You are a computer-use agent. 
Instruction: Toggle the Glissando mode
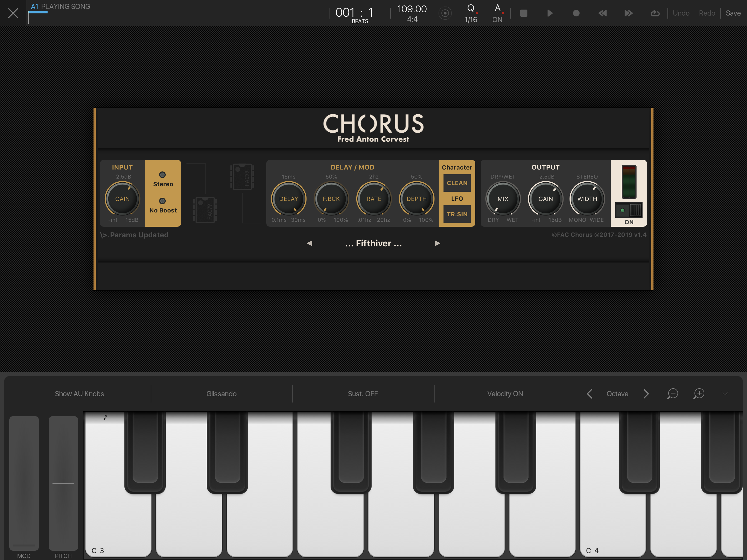pos(221,393)
